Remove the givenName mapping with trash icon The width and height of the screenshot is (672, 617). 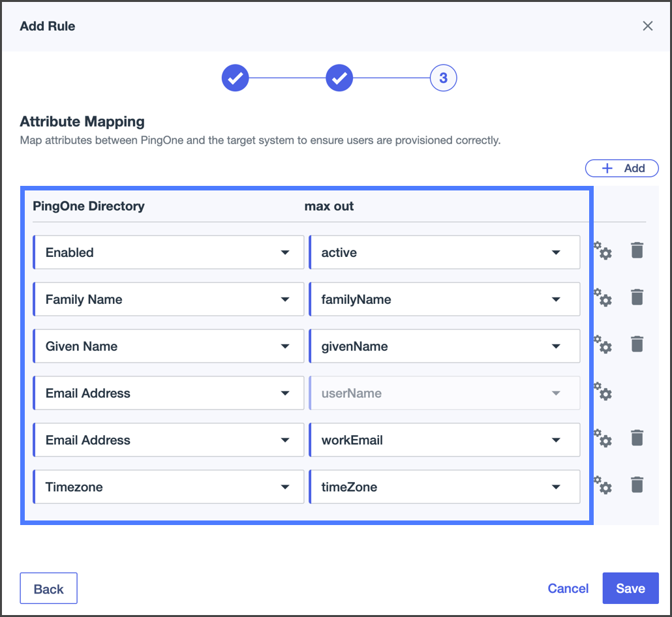click(x=637, y=344)
